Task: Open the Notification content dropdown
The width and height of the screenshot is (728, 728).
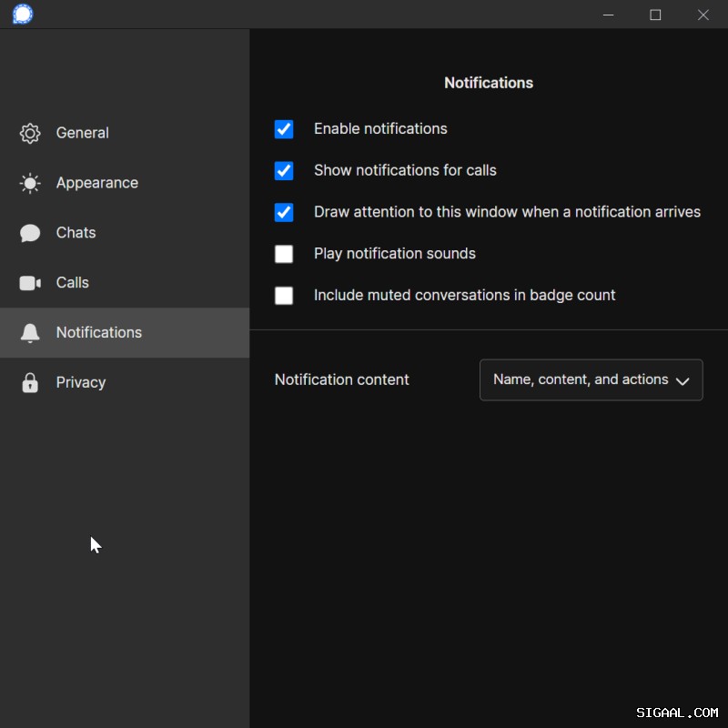Action: [581, 380]
